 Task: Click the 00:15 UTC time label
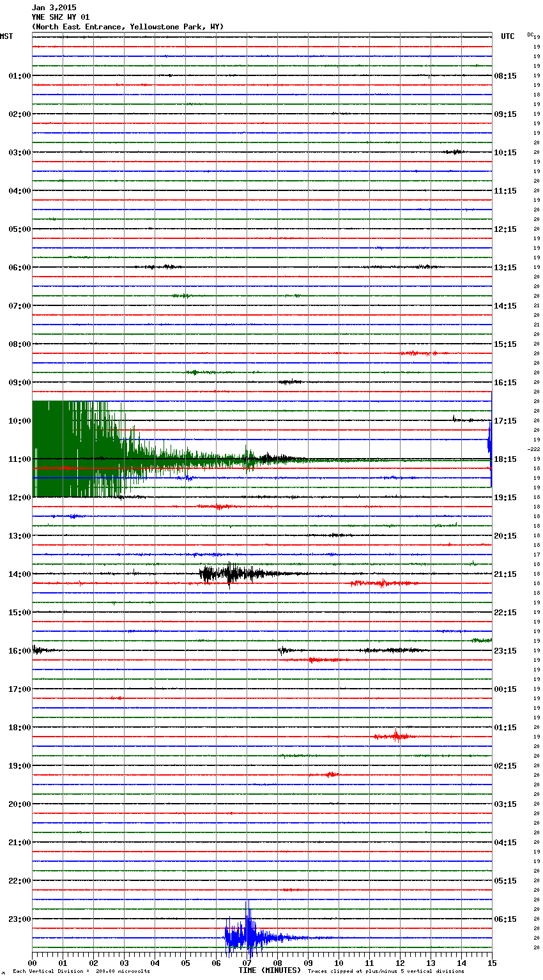coord(505,689)
